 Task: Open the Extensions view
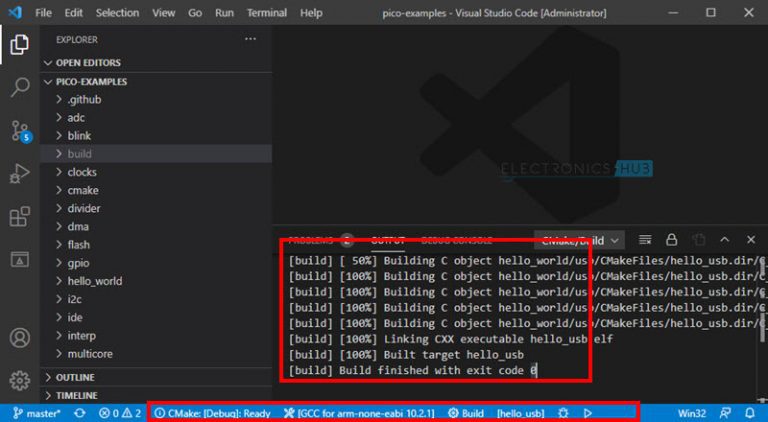[x=19, y=217]
